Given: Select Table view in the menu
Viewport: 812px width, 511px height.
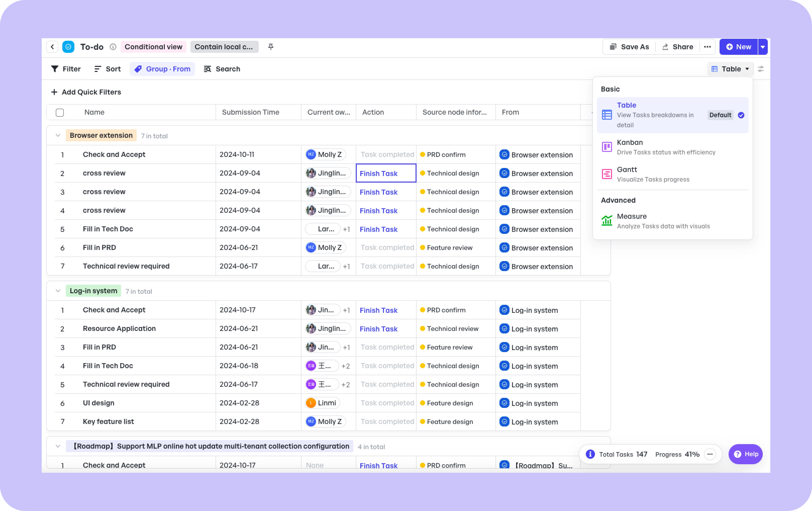Looking at the screenshot, I should click(672, 115).
